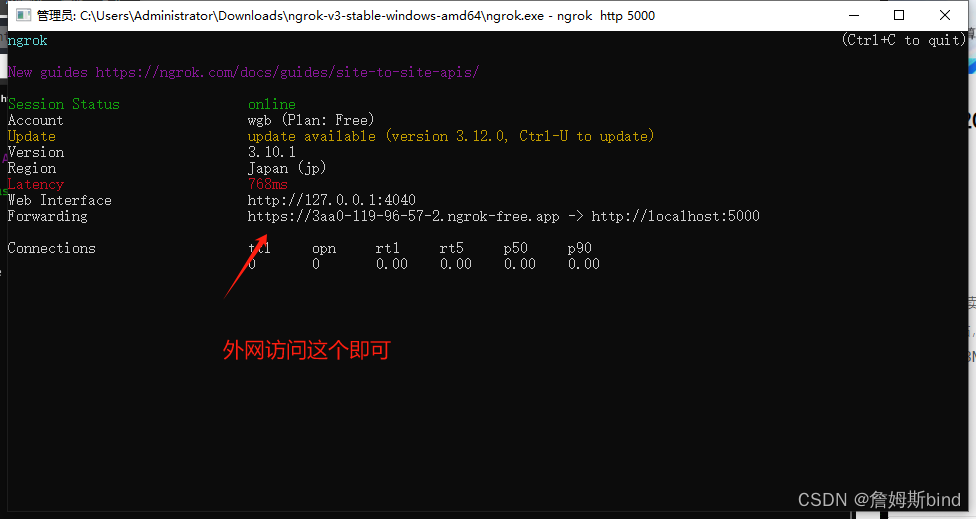
Task: Click the '768ms' latency value
Action: click(268, 184)
